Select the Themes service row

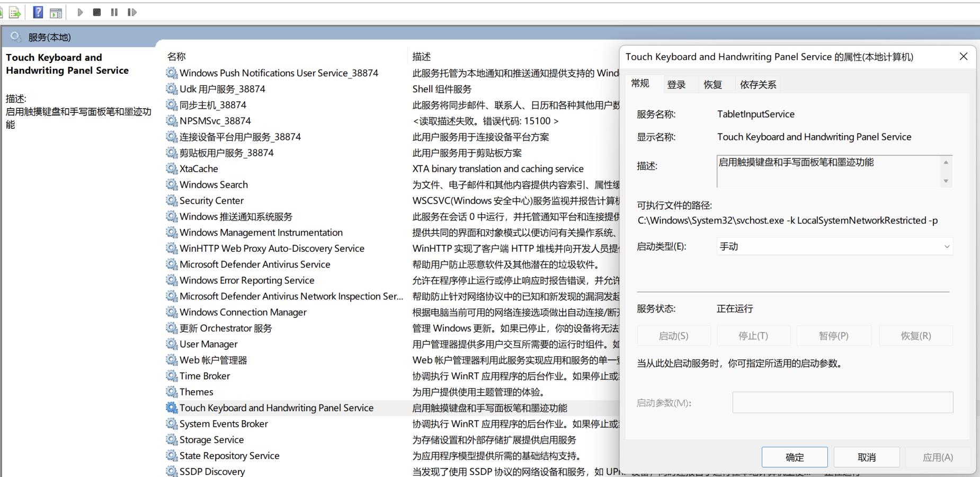click(392, 392)
